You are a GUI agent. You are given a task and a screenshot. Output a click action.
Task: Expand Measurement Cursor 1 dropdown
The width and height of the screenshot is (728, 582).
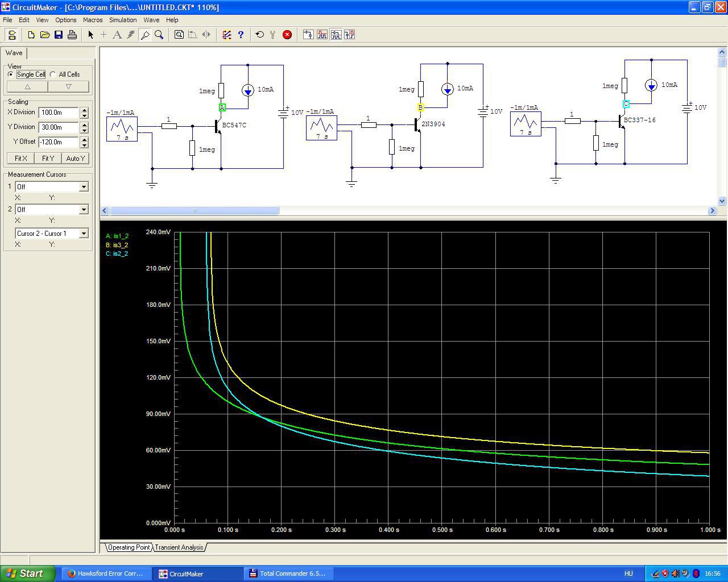[x=84, y=187]
